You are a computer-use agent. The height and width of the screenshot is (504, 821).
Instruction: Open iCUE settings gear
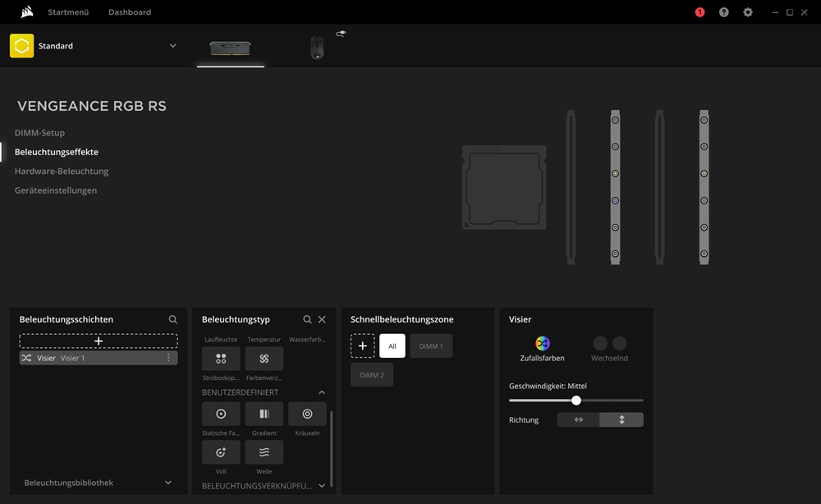coord(747,12)
